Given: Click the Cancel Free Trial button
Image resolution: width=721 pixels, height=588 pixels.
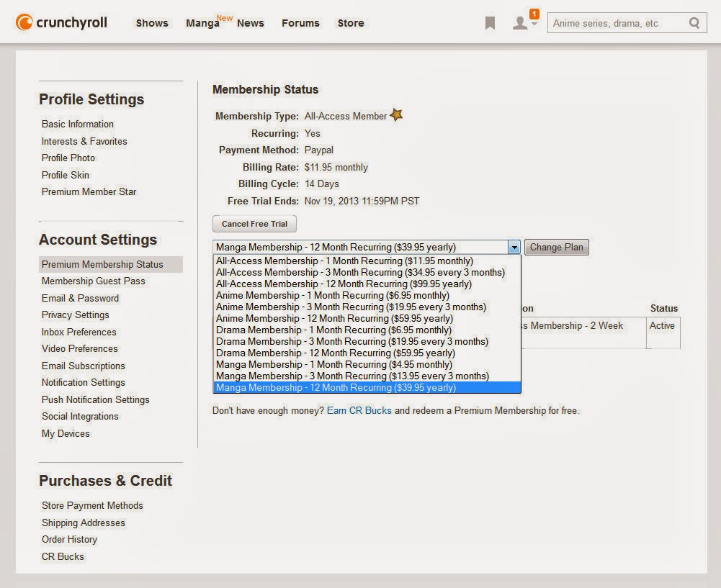Looking at the screenshot, I should coord(254,224).
